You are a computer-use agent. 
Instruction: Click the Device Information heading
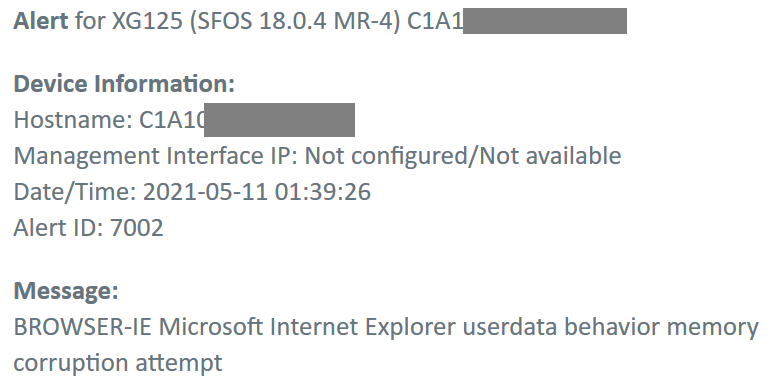coord(124,84)
